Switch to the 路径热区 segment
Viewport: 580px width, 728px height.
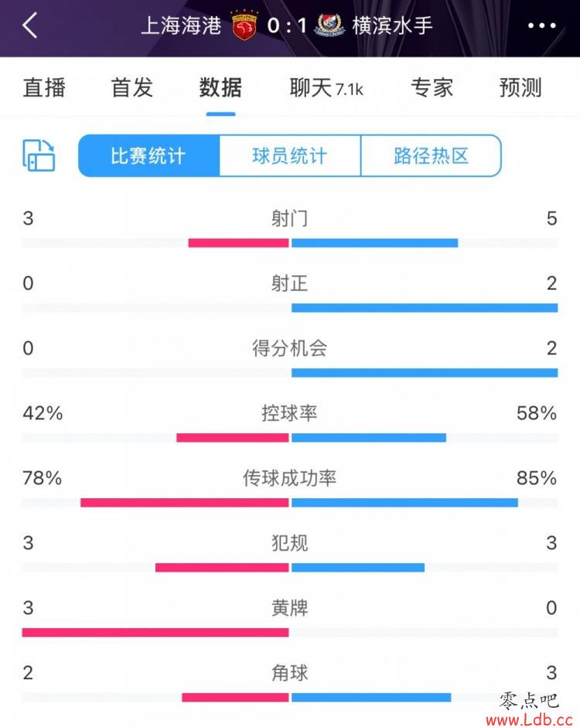pos(431,156)
